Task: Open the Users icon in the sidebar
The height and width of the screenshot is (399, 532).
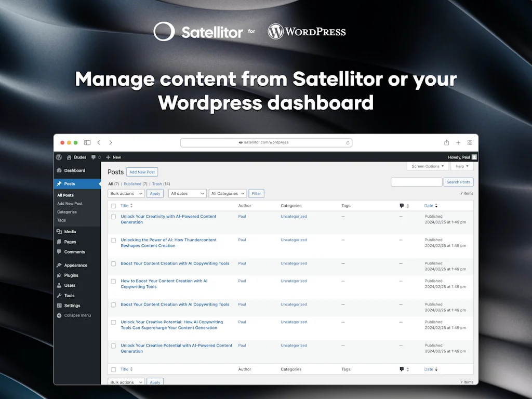Action: click(x=60, y=285)
